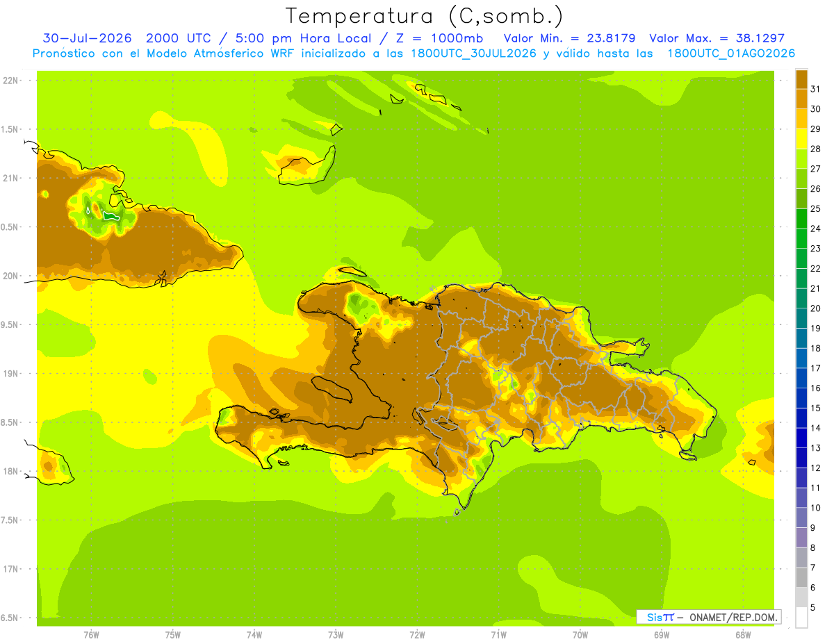Click color scale value '30'
Screen dimensions: 834x644
(x=816, y=109)
